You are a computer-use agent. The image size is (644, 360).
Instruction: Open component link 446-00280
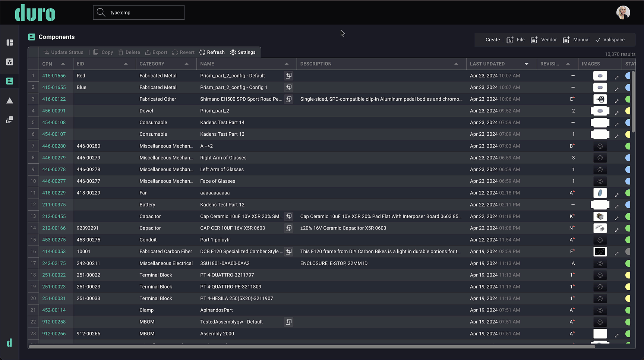click(x=54, y=146)
